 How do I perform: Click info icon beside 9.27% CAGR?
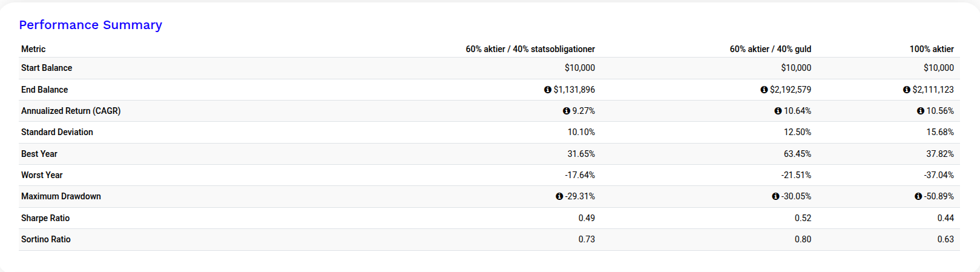click(x=567, y=111)
